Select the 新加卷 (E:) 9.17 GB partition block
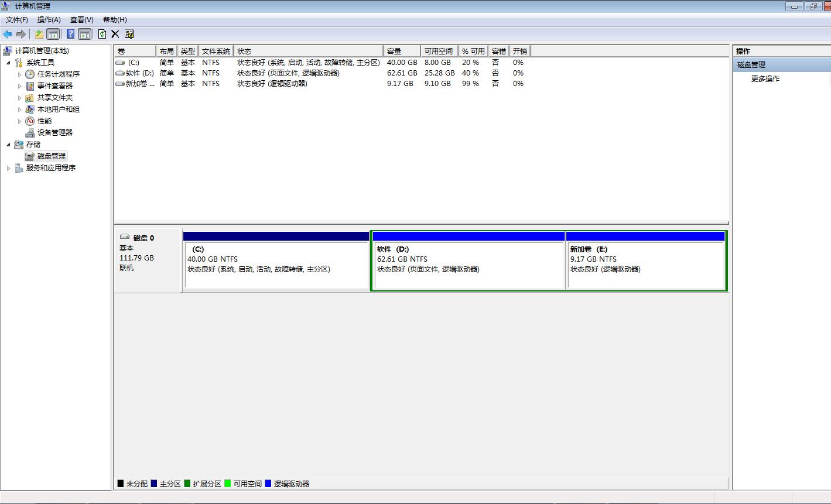Screen dimensions: 831x504 (x=646, y=260)
